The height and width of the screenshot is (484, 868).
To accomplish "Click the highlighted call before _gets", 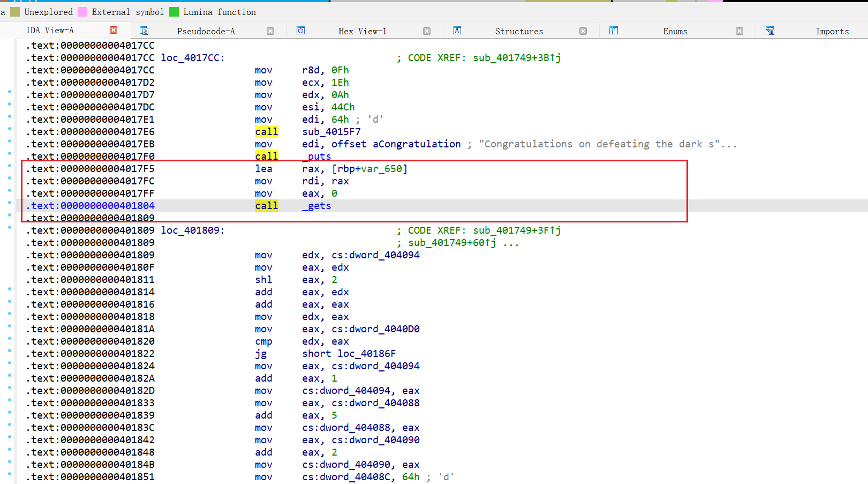I will (267, 206).
